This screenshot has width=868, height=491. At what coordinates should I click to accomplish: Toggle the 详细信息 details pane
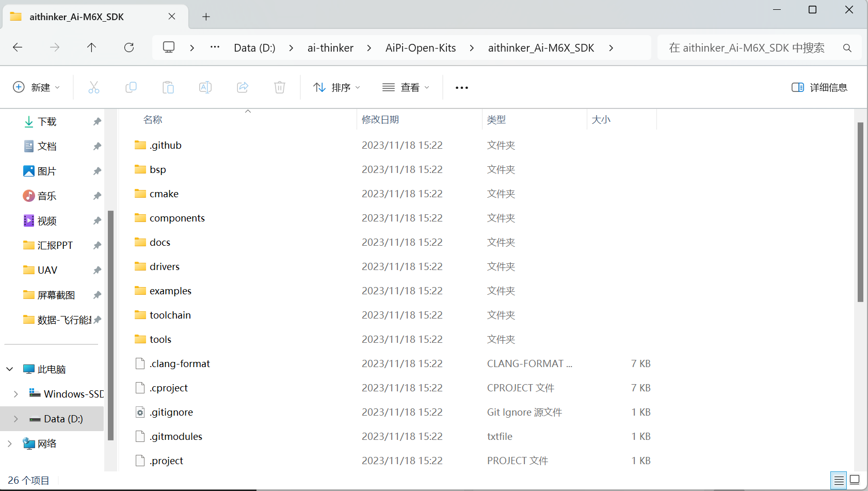click(x=819, y=87)
